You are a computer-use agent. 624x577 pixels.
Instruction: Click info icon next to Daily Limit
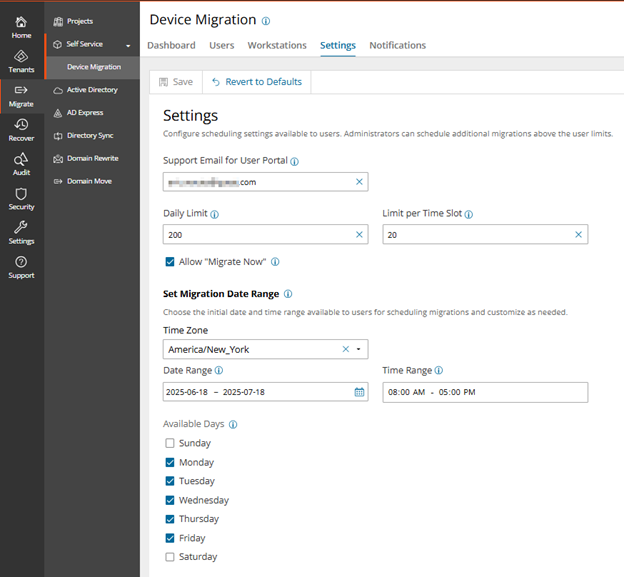(x=215, y=214)
